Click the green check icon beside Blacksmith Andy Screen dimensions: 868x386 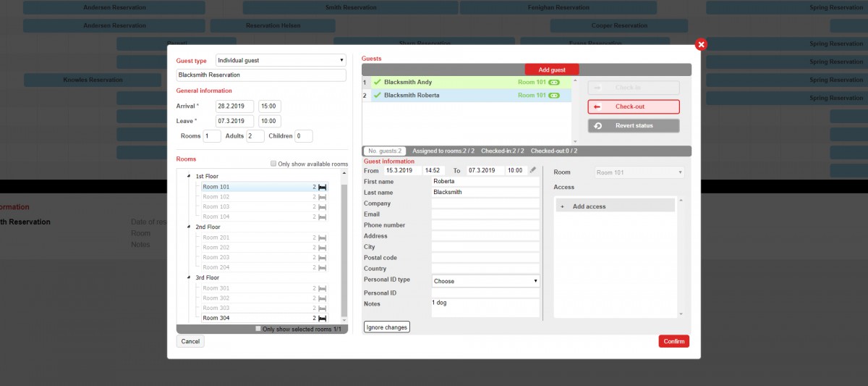tap(377, 83)
